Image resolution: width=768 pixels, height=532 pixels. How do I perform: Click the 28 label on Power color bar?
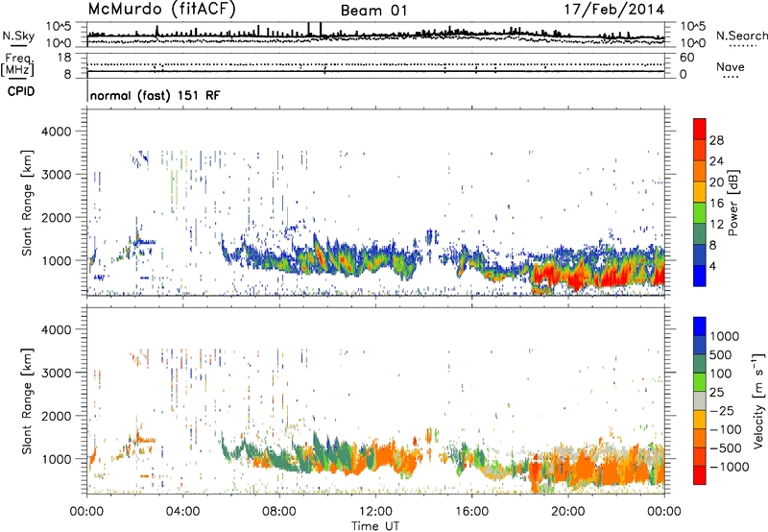coord(716,140)
